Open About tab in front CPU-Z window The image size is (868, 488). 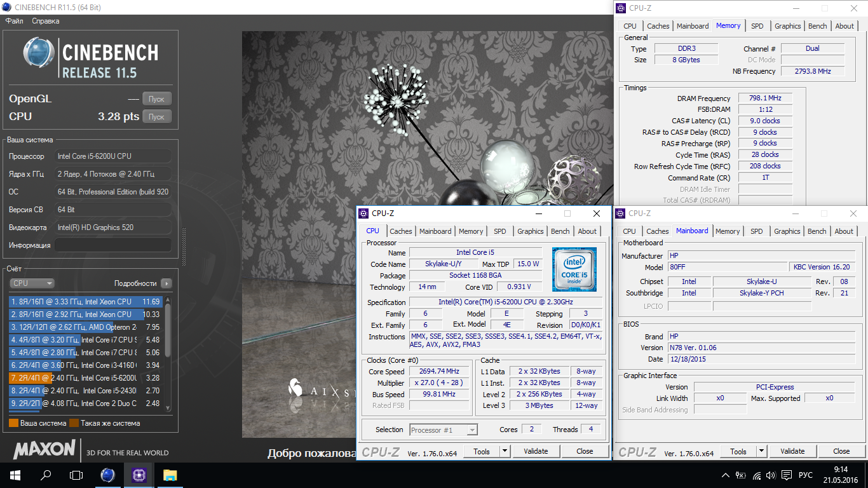587,231
